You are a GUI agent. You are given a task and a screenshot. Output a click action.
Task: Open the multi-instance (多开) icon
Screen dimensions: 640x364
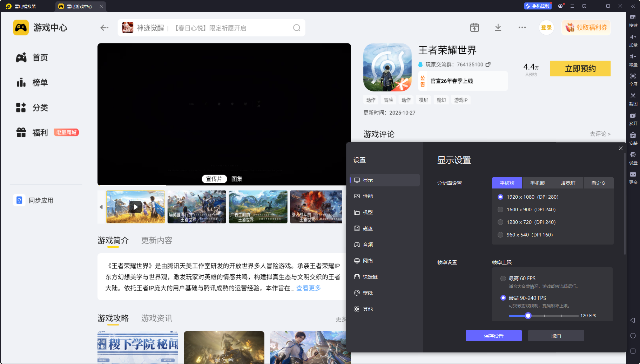[x=633, y=116]
